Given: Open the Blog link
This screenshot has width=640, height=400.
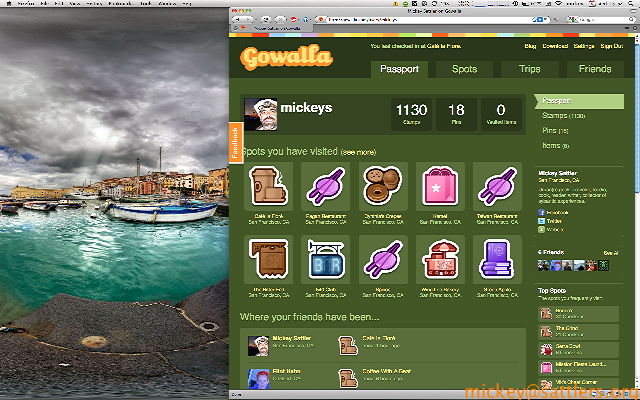Looking at the screenshot, I should [530, 46].
